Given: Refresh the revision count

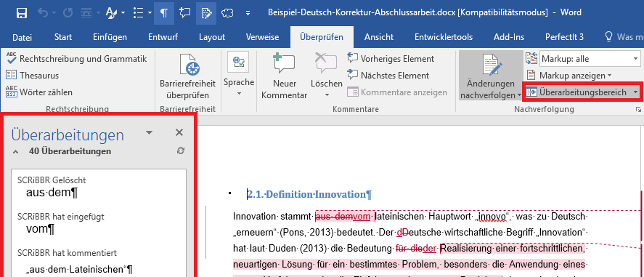Looking at the screenshot, I should coord(180,151).
